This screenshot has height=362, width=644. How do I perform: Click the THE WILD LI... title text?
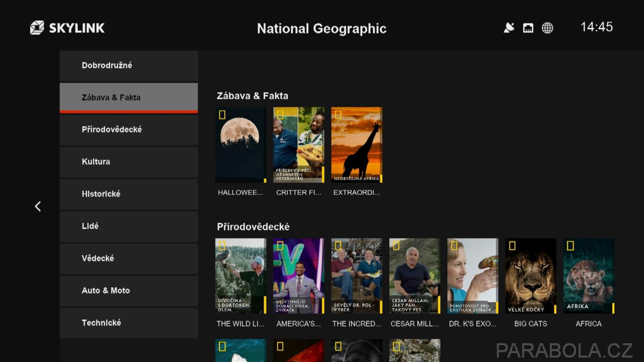241,324
